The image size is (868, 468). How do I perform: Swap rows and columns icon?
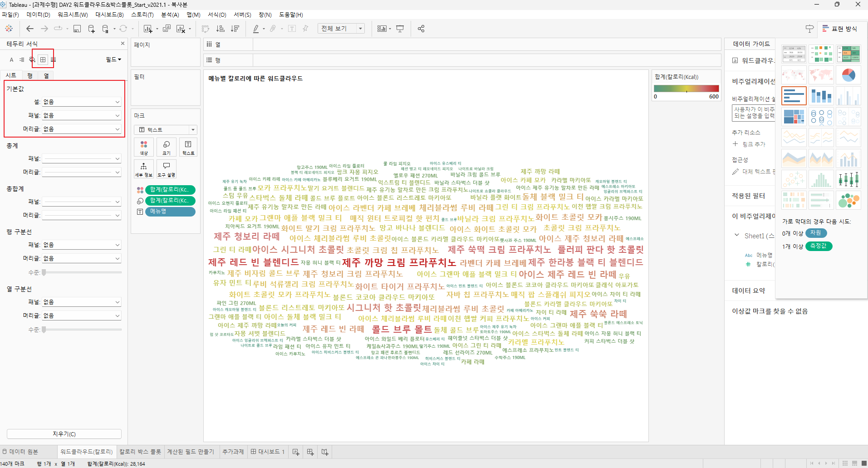pyautogui.click(x=206, y=29)
